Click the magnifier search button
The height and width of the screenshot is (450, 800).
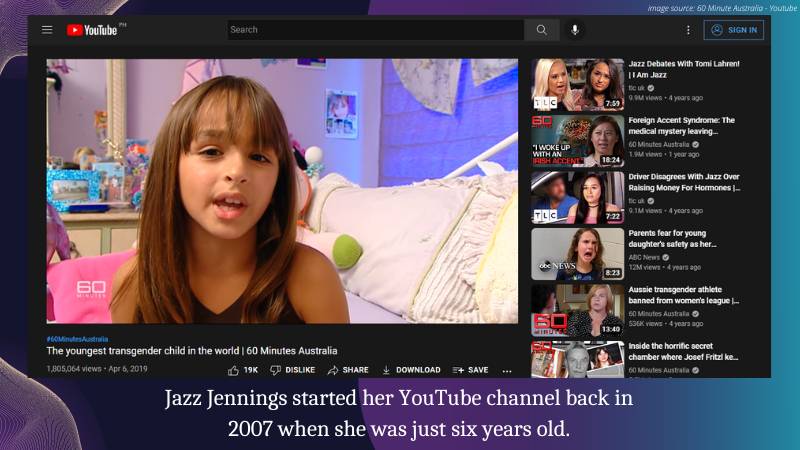[541, 30]
